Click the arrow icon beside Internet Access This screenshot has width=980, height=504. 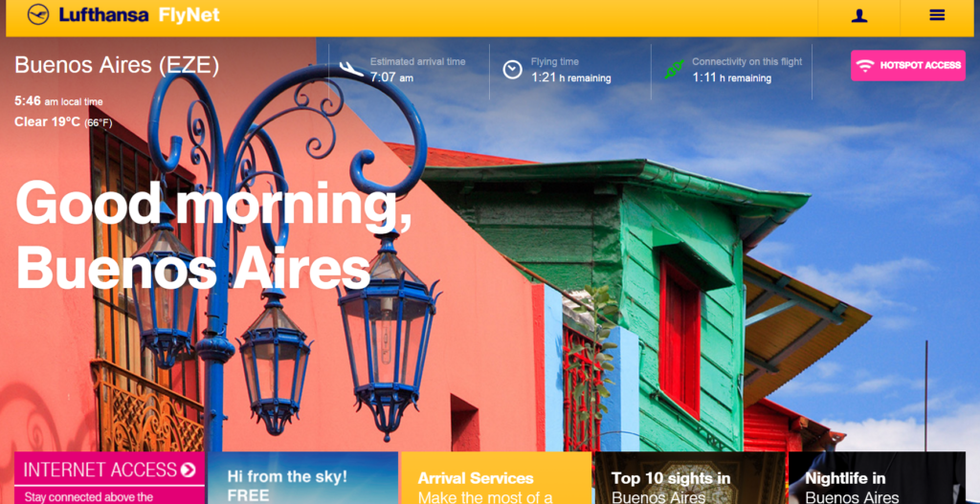coord(188,470)
